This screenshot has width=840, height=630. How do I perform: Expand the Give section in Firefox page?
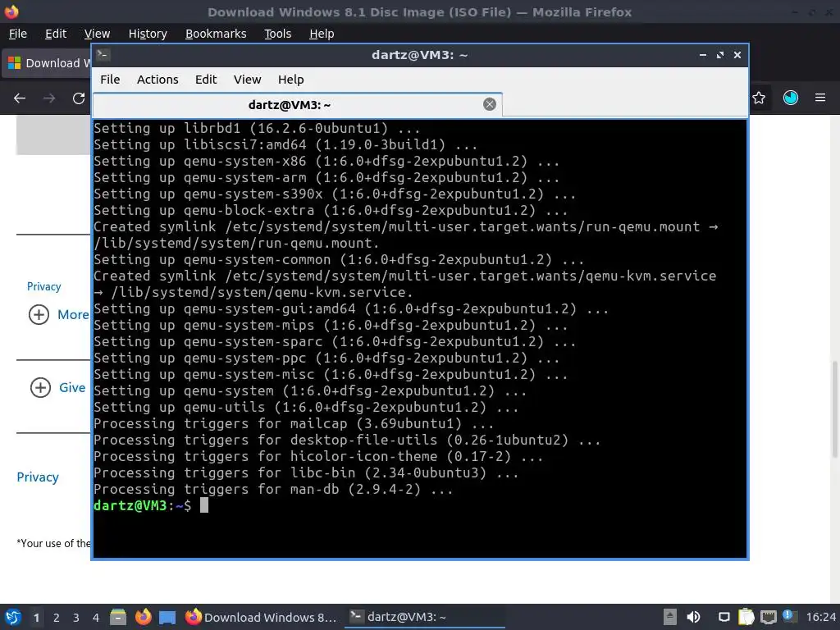point(57,387)
